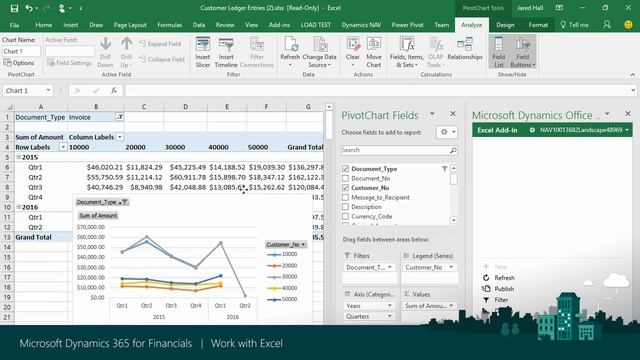
Task: Collapse the 2016 row group
Action: (x=19, y=207)
